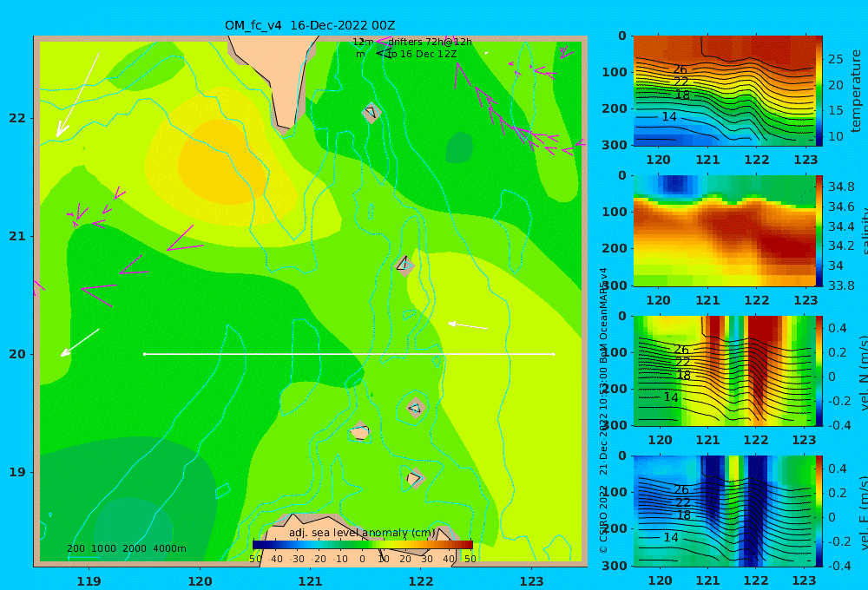Click the 'temperature' colorbar axis label
868x590 pixels.
pyautogui.click(x=856, y=91)
